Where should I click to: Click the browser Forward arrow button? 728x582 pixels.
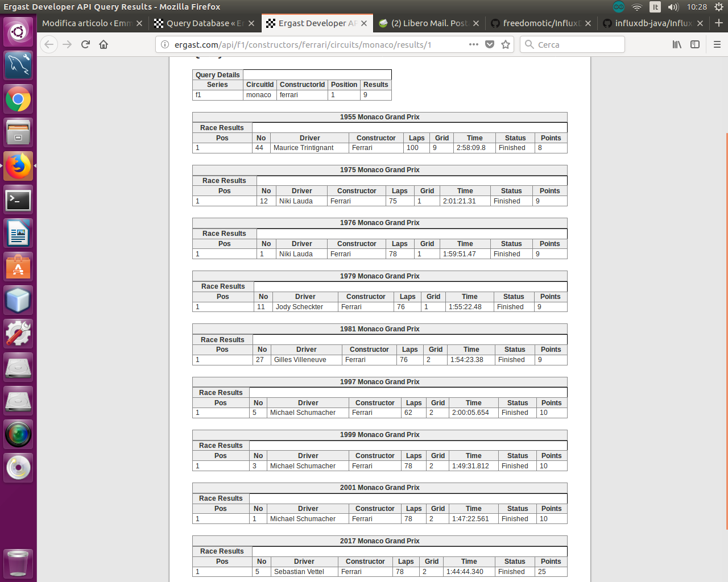[x=68, y=44]
